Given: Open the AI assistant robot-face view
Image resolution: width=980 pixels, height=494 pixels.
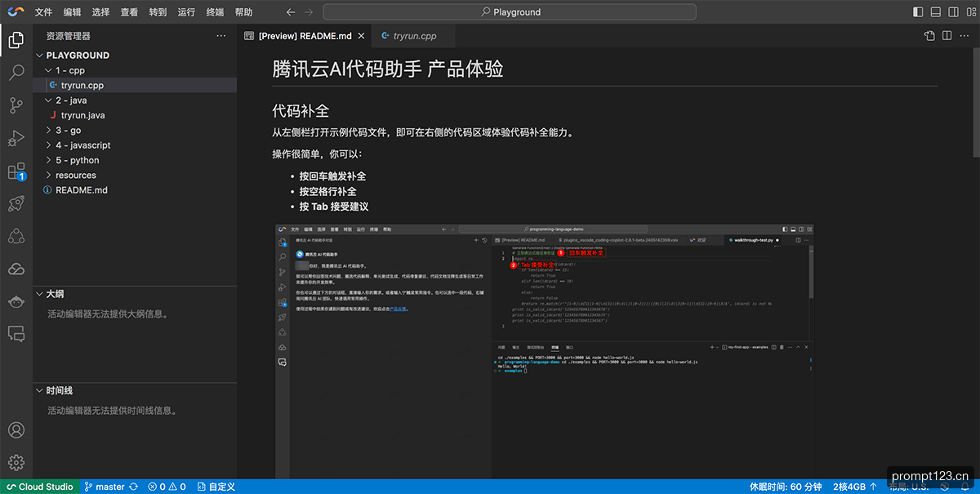Looking at the screenshot, I should coord(16,301).
